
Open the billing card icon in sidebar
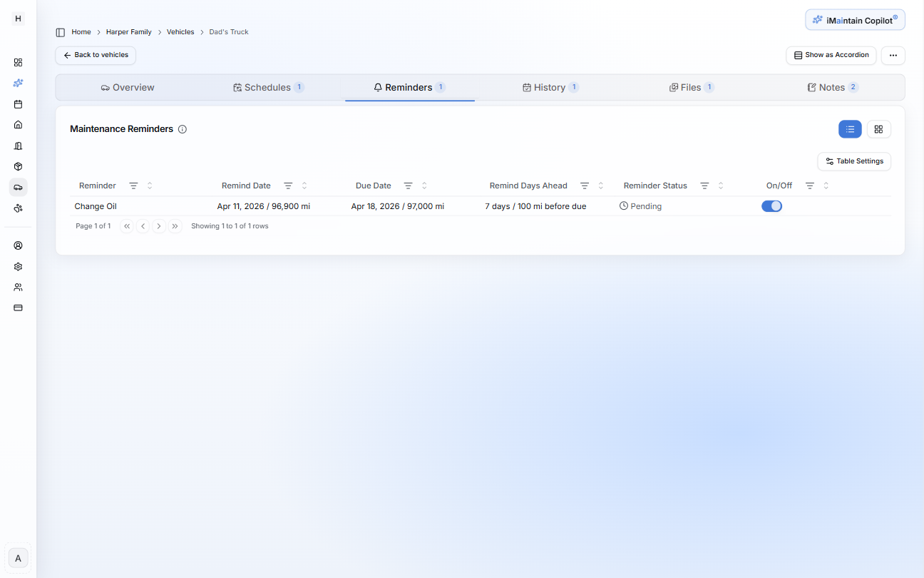coord(18,308)
